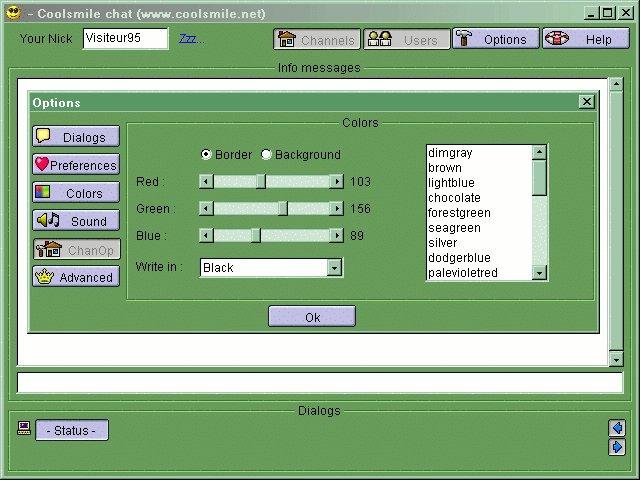Select chocolate in the color list
640x480 pixels.
(x=479, y=198)
